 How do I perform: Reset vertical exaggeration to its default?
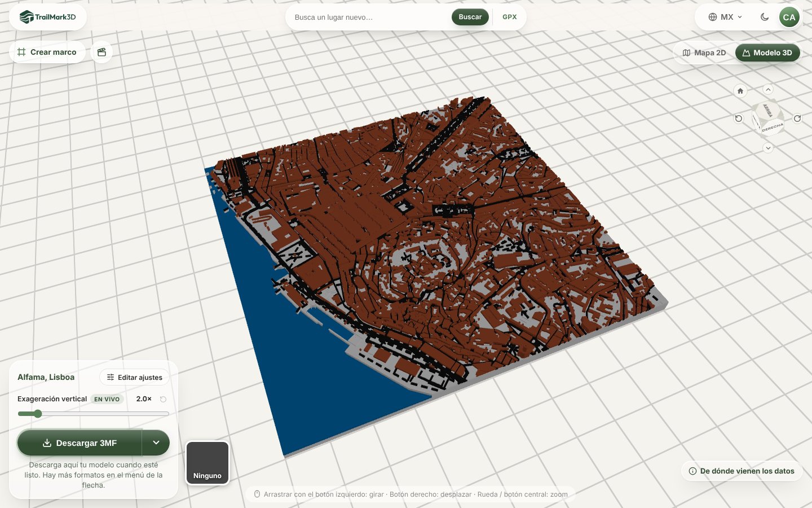[163, 399]
